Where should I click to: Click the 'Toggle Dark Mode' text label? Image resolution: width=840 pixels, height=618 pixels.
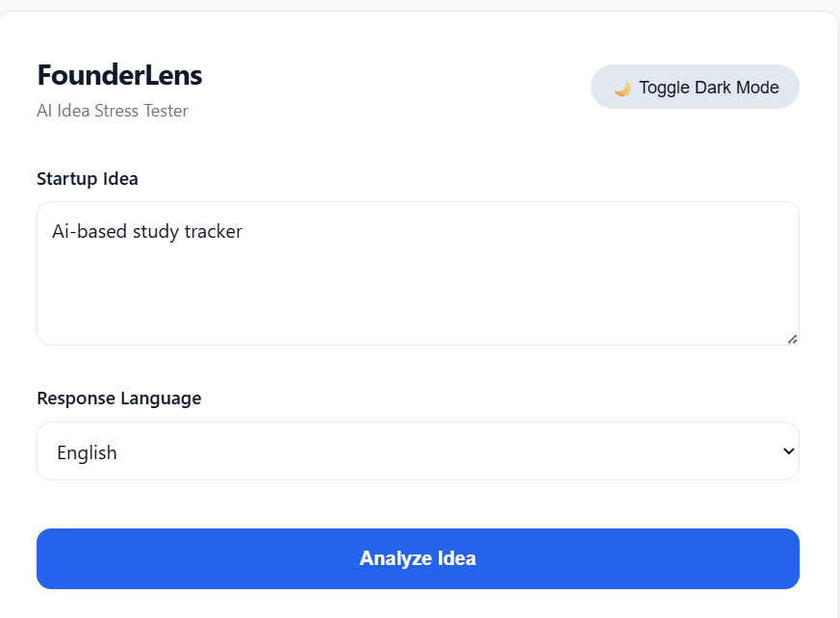[x=708, y=88]
